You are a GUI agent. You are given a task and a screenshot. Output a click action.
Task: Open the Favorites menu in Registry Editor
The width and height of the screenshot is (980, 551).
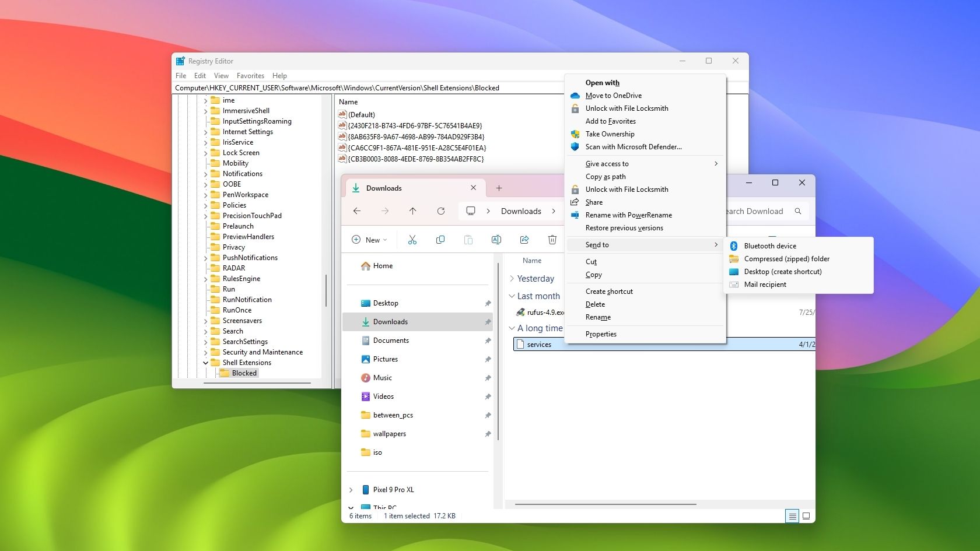pyautogui.click(x=250, y=76)
